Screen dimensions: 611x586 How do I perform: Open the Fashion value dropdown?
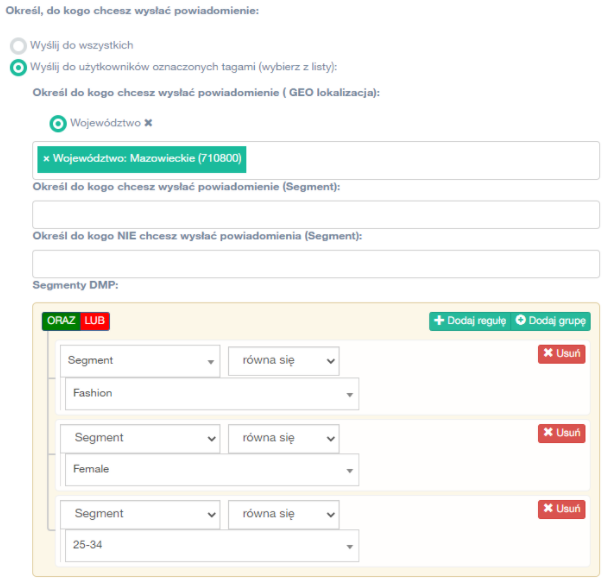(x=212, y=394)
